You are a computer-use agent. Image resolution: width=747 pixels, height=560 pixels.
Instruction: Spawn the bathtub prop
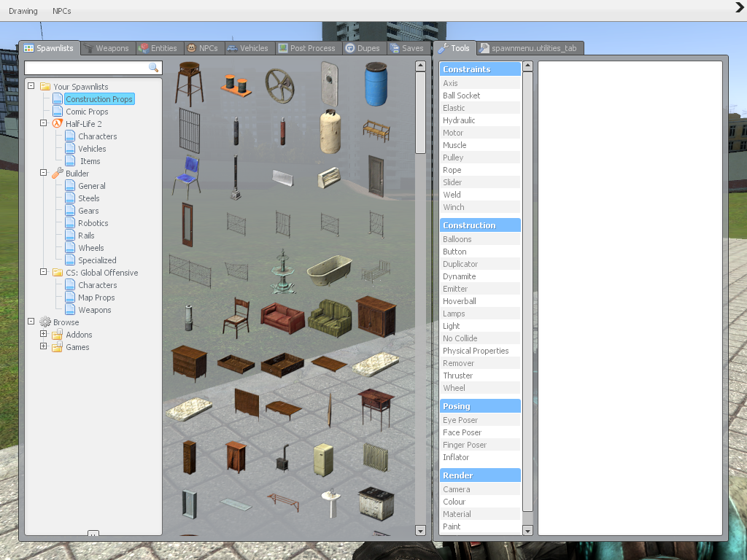330,271
